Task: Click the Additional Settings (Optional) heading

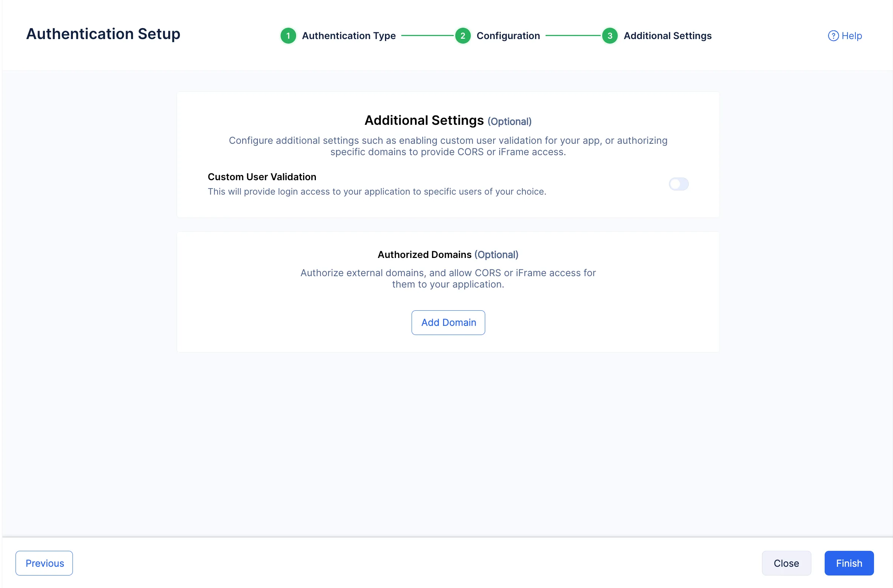Action: [448, 120]
